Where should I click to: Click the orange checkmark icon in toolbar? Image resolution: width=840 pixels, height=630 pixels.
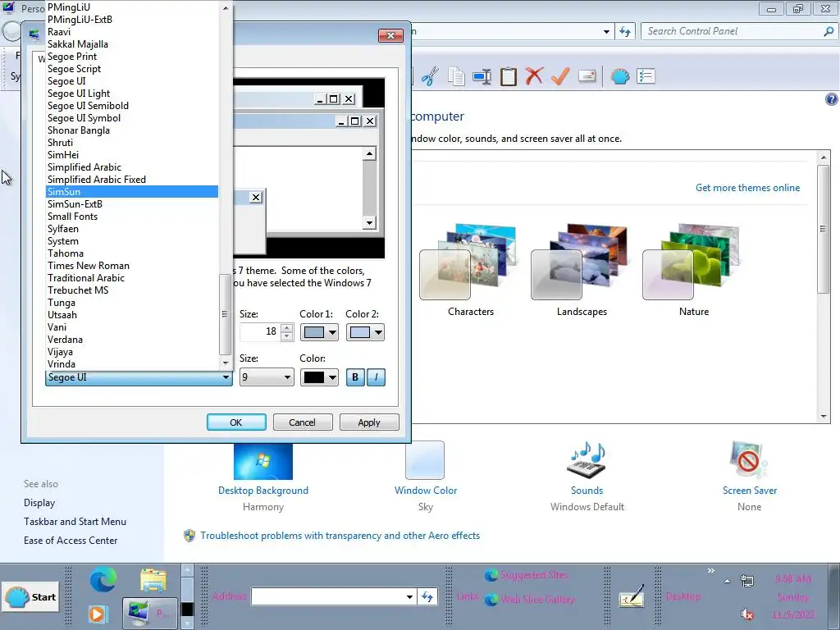[560, 76]
